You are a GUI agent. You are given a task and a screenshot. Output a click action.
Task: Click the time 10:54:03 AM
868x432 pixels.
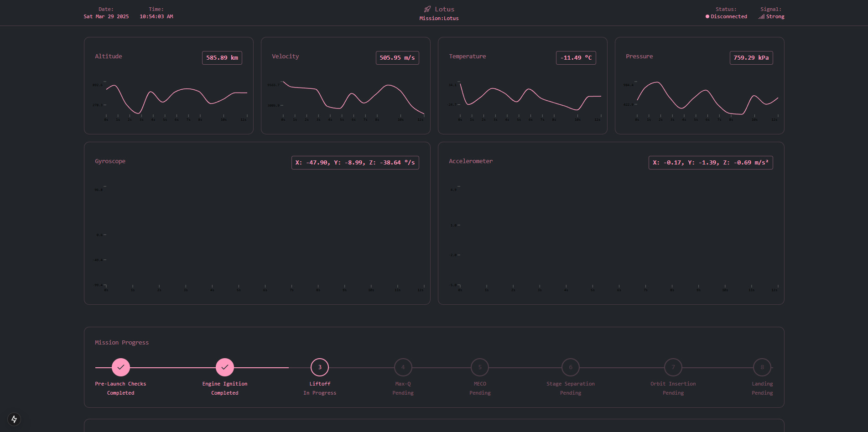156,16
